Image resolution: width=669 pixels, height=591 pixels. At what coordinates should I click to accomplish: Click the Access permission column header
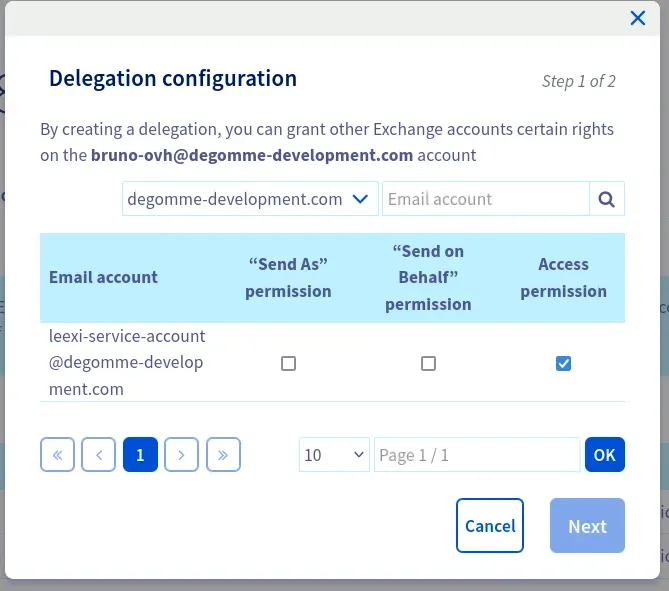point(563,278)
